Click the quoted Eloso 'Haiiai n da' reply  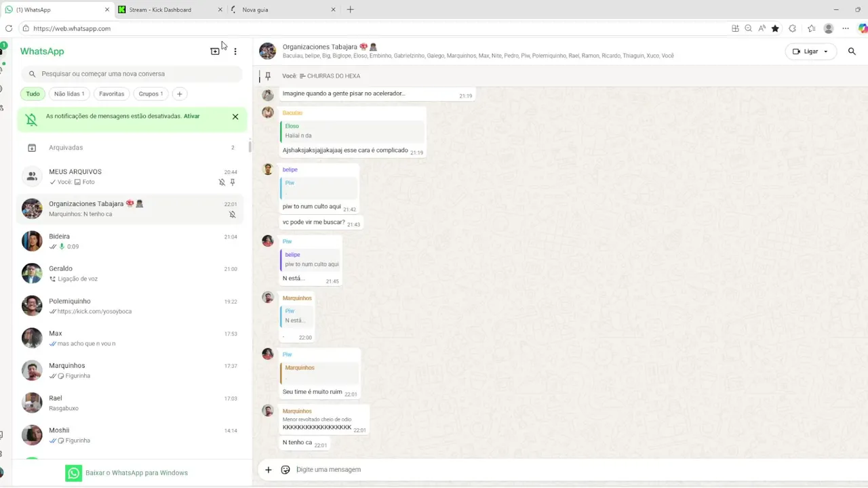(x=352, y=131)
